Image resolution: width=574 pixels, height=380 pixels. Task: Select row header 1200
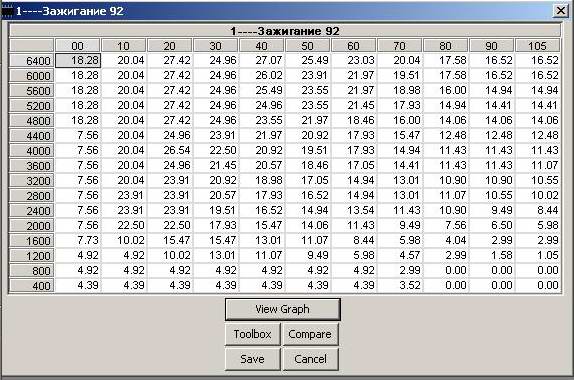(32, 256)
